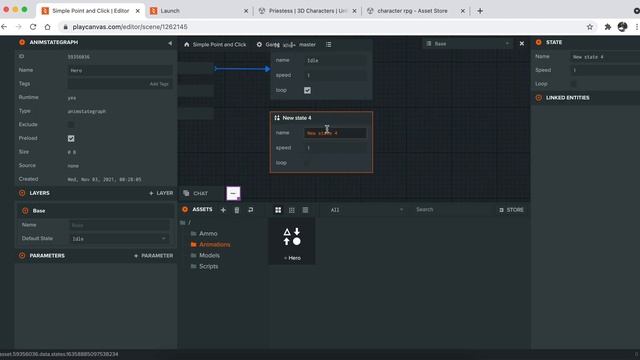Click the asset Name input field
640x360 pixels.
coord(120,70)
